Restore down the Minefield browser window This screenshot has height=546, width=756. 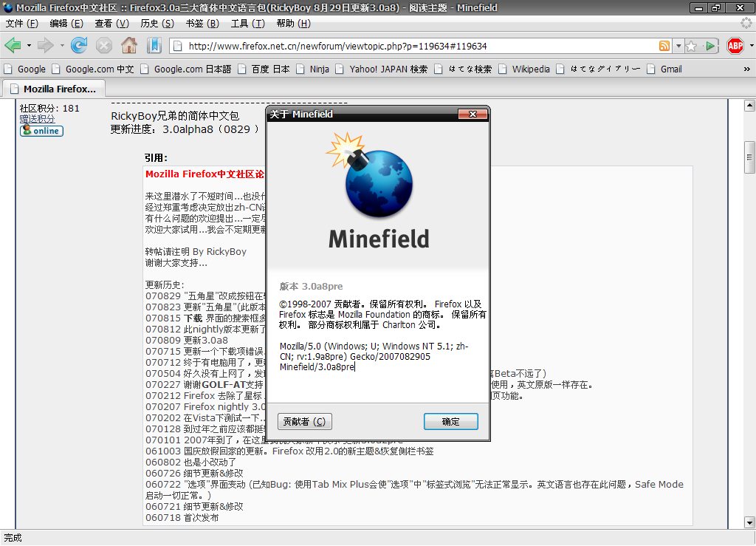pyautogui.click(x=717, y=7)
